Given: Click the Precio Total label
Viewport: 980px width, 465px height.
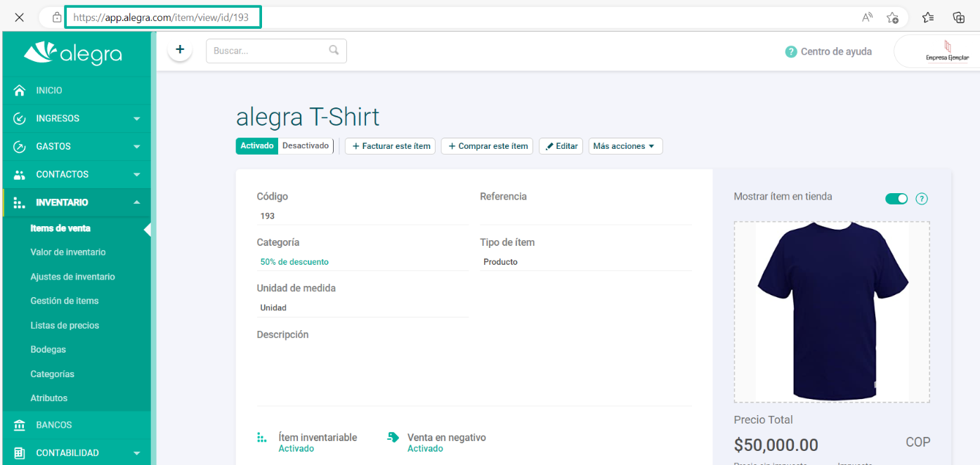Looking at the screenshot, I should click(763, 420).
